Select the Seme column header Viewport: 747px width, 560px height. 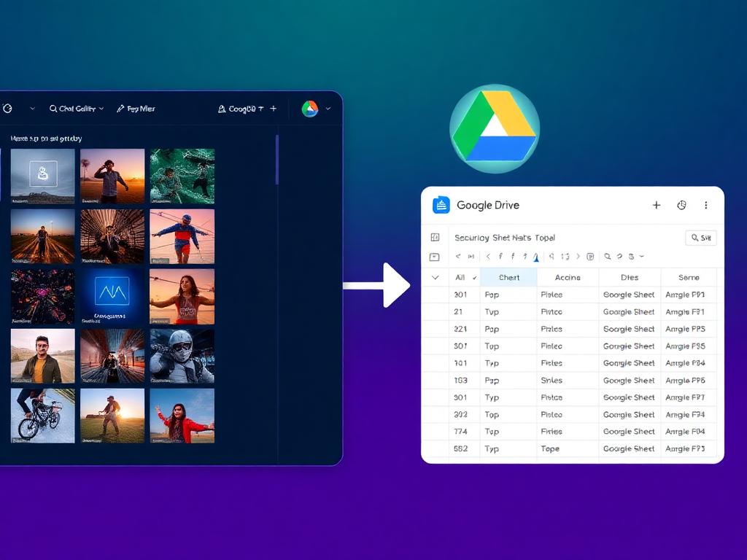click(689, 278)
